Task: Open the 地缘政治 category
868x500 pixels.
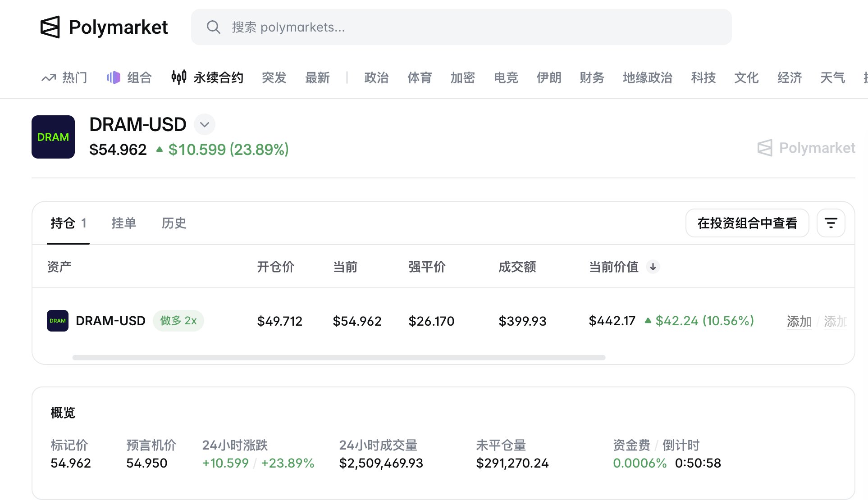Action: 648,78
